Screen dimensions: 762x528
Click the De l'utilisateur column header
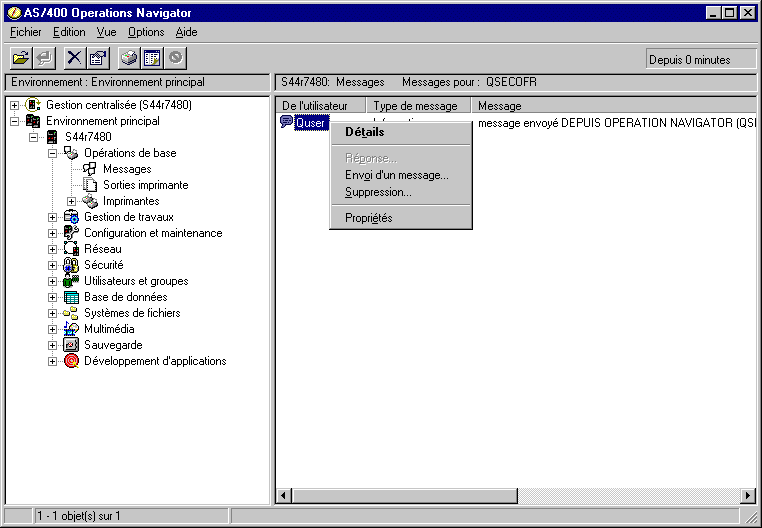(320, 106)
